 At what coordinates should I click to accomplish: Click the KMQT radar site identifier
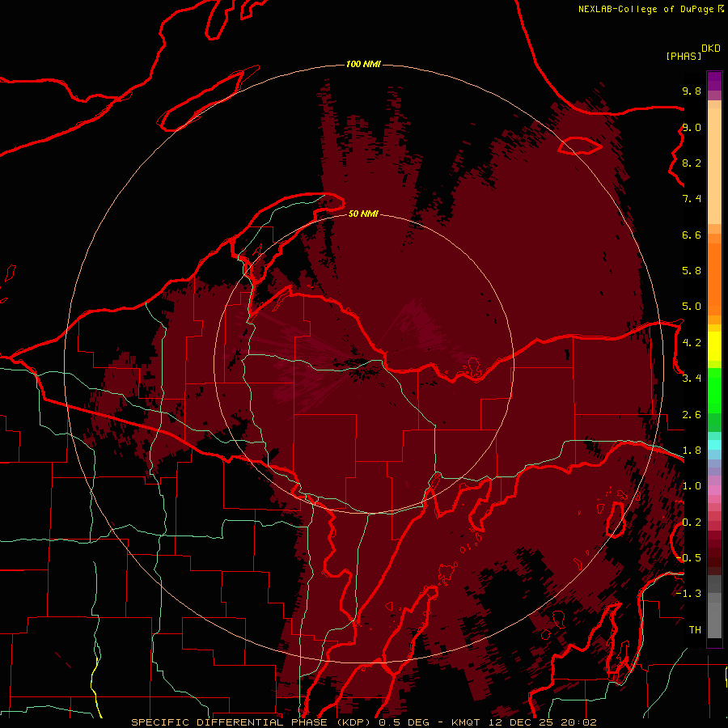[468, 722]
